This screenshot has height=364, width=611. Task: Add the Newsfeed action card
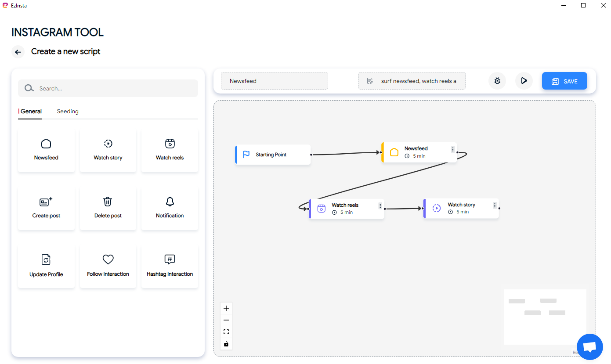pyautogui.click(x=46, y=150)
